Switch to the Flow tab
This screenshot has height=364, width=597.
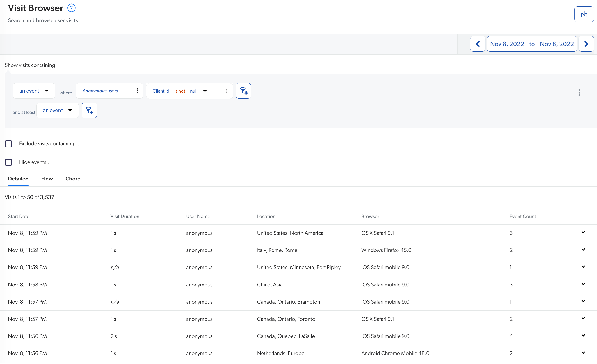click(47, 179)
